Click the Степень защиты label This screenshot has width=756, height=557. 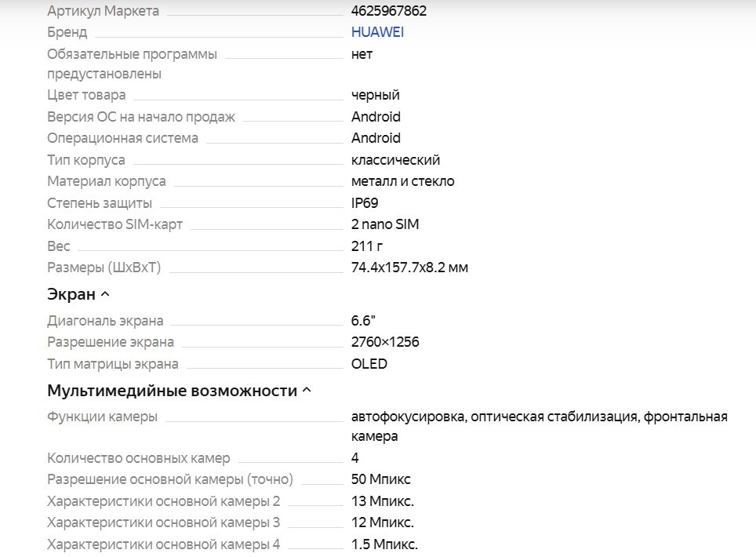[x=100, y=202]
